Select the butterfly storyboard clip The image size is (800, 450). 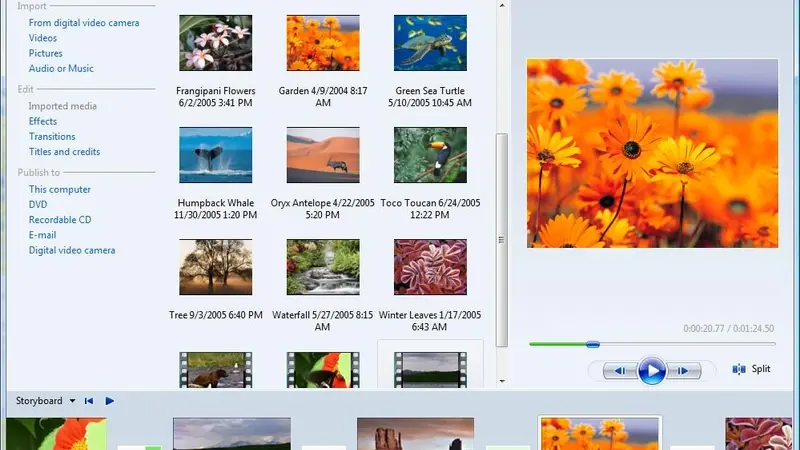(x=56, y=434)
